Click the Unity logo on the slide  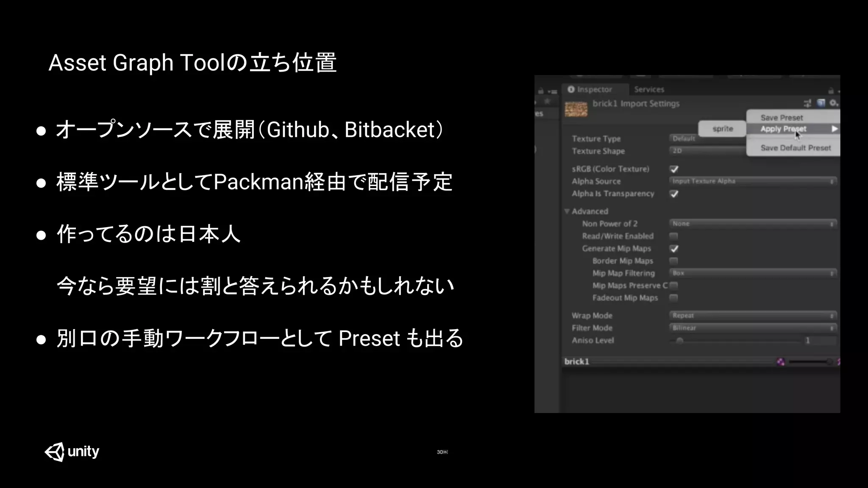coord(72,452)
